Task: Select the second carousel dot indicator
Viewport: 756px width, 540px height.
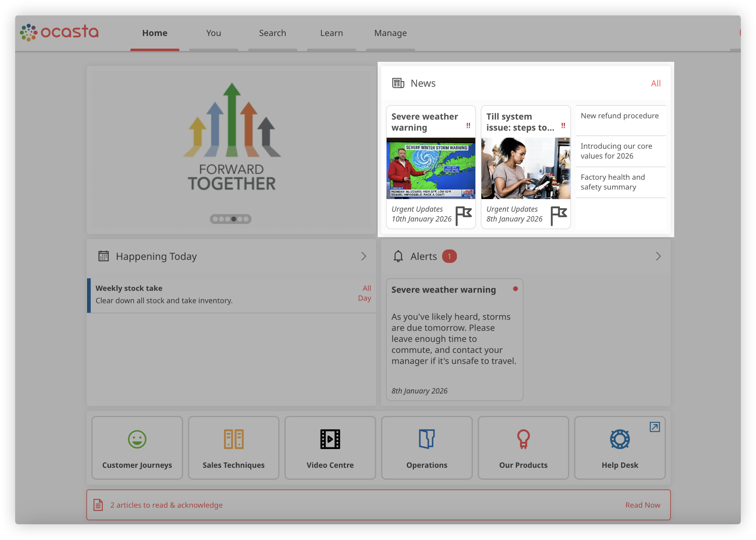Action: point(221,219)
